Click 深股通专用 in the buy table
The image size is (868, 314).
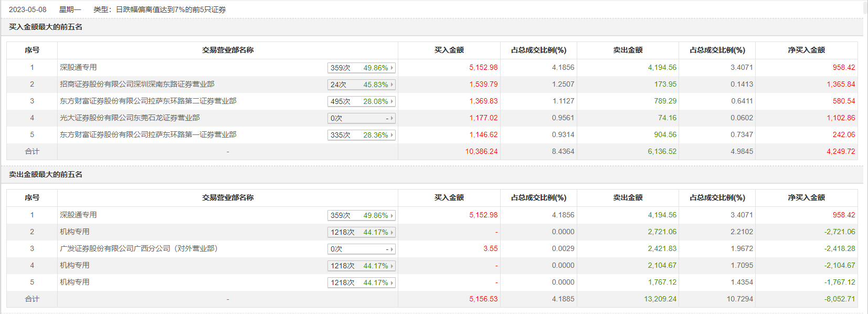78,67
